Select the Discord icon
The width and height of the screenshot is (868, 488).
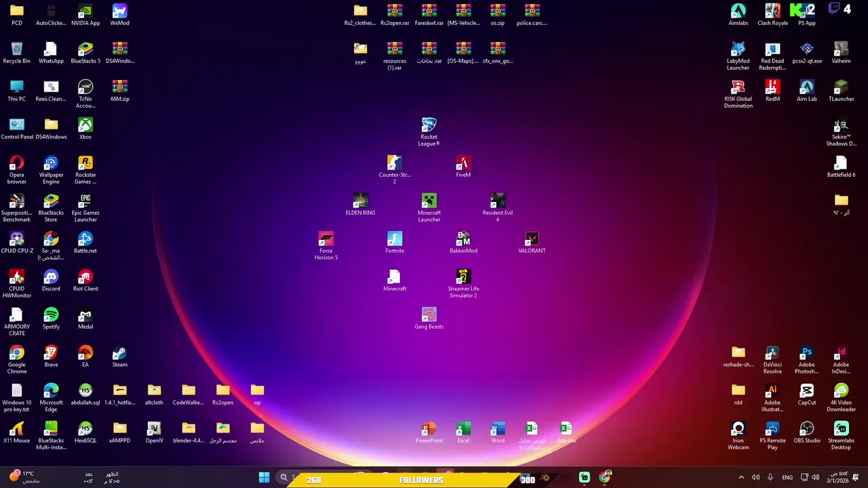(51, 281)
